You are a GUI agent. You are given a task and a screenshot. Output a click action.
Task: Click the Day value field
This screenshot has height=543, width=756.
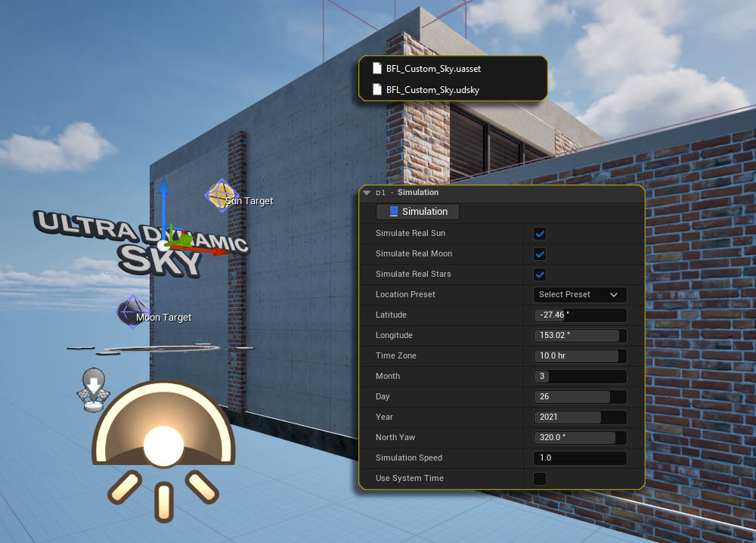tap(580, 396)
